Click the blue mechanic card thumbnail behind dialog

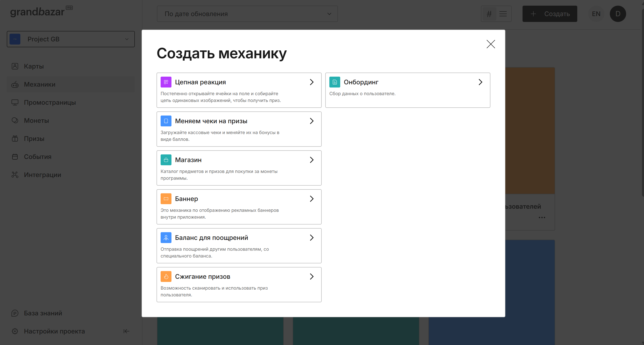530,292
